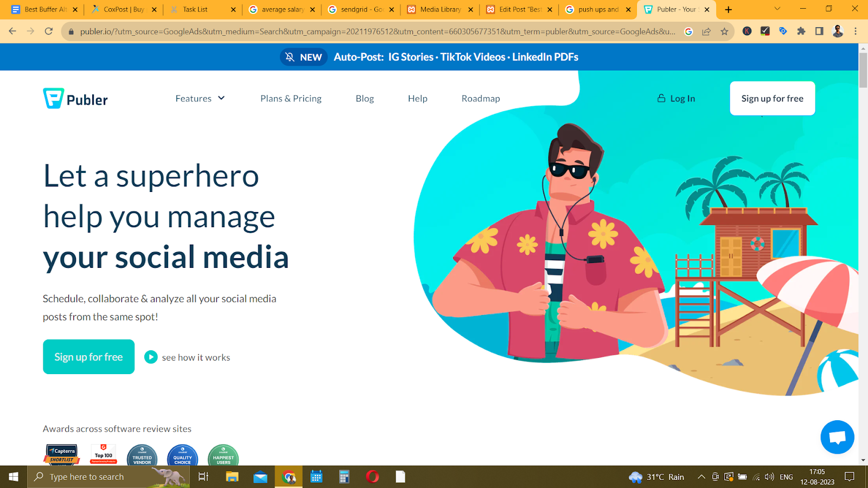Click see how it works link
This screenshot has width=868, height=488.
[x=196, y=357]
